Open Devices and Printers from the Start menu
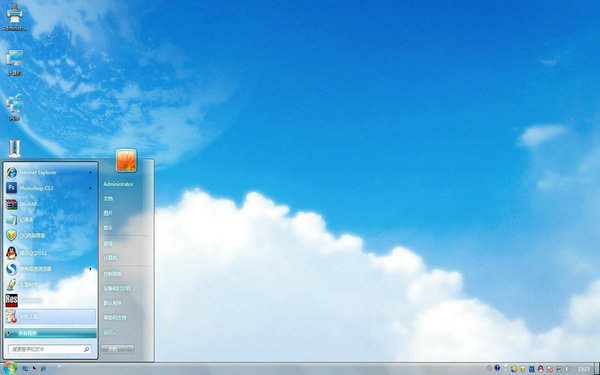Screen dimensions: 600x375 point(117,288)
